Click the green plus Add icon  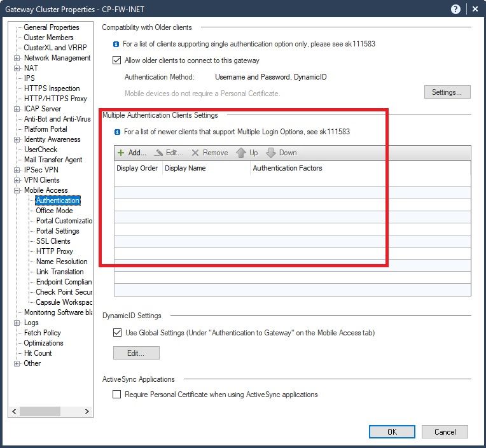click(x=121, y=153)
